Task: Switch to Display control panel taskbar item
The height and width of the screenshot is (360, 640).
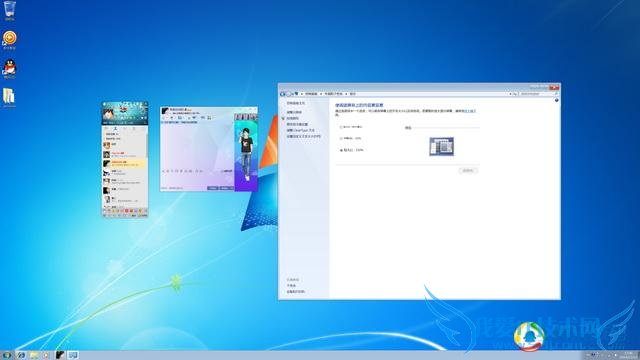Action: [x=73, y=355]
